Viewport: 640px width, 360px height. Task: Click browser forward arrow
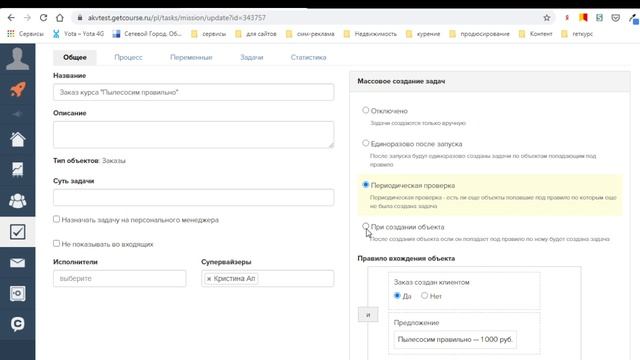(27, 18)
